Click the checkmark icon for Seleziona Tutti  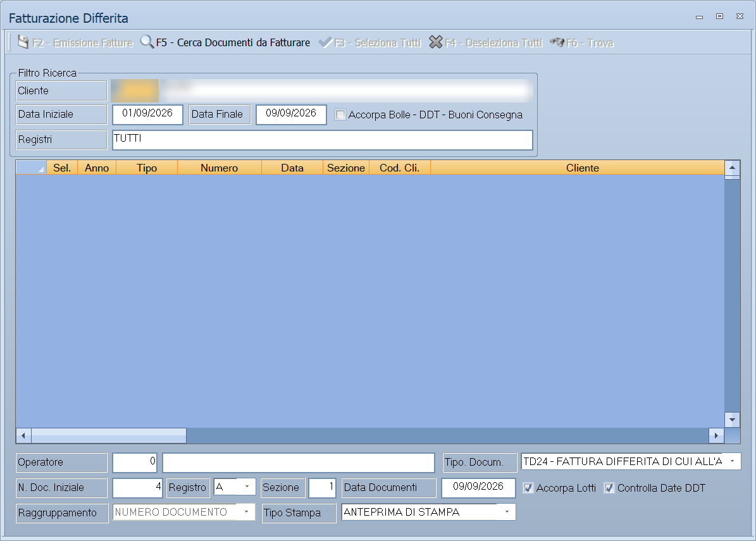325,42
